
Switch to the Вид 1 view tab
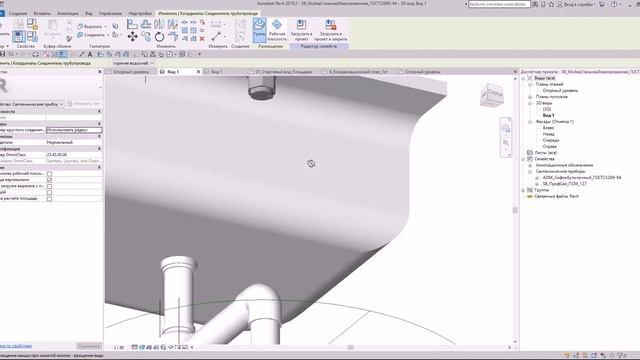pos(173,71)
